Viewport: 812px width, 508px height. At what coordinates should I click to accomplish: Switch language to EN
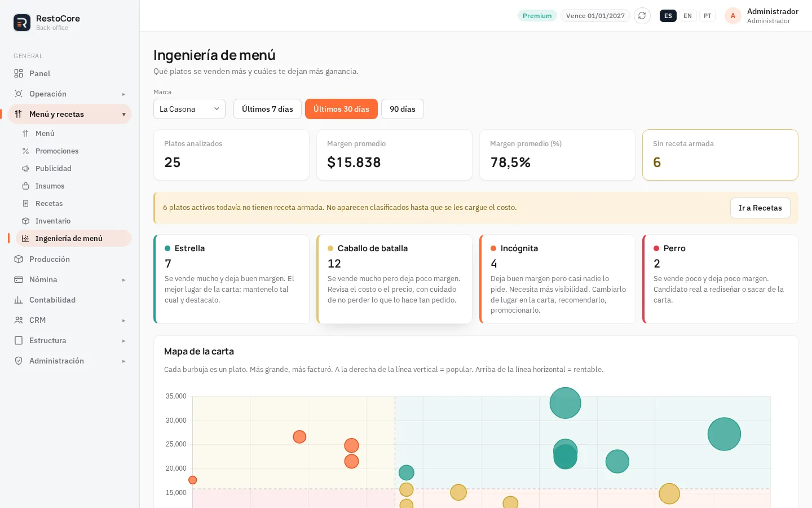coord(687,16)
